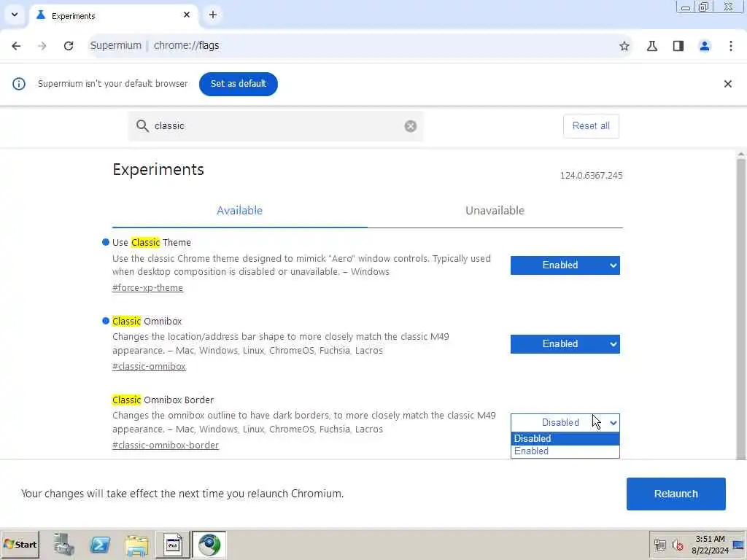The width and height of the screenshot is (747, 560).
Task: Open Server Manager from taskbar
Action: tap(64, 544)
